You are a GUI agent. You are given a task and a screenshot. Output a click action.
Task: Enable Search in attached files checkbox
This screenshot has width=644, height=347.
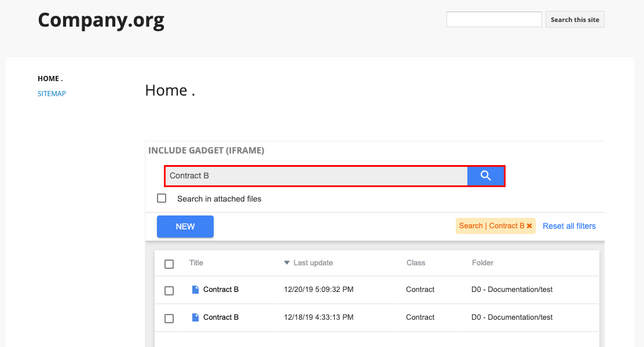[x=162, y=198]
